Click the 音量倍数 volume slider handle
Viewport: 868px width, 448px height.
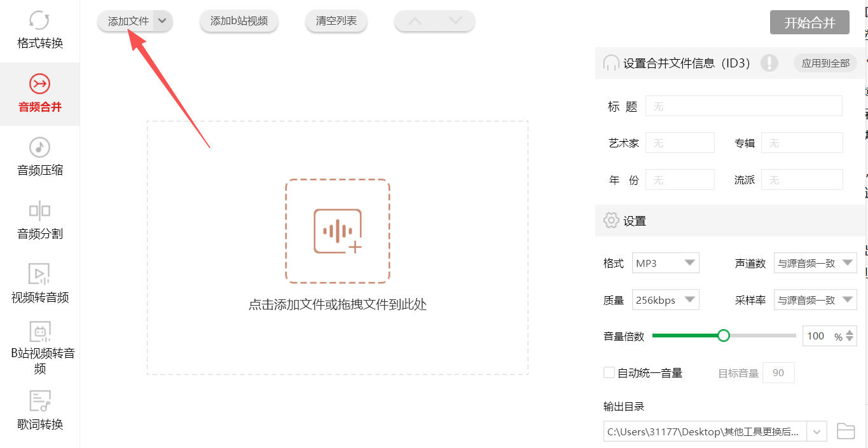pyautogui.click(x=723, y=336)
